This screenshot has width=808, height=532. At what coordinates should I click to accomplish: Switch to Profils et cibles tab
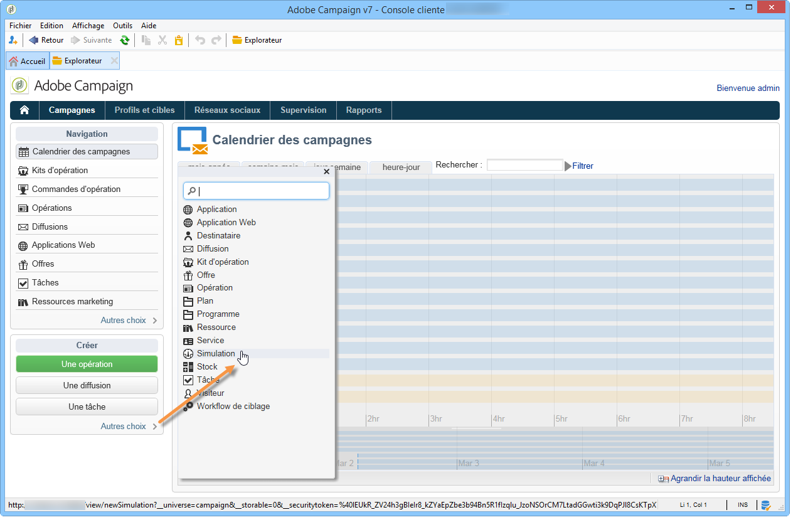pyautogui.click(x=144, y=110)
